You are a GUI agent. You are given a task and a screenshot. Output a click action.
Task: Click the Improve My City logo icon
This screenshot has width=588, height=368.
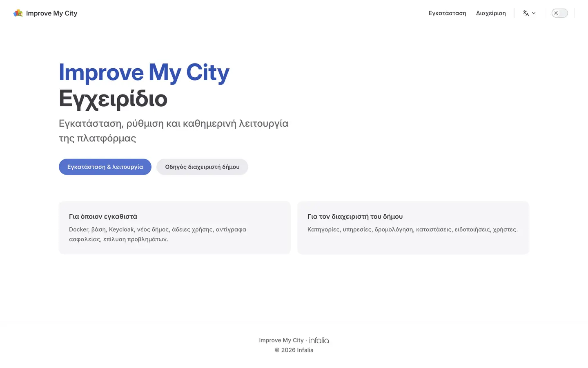18,13
